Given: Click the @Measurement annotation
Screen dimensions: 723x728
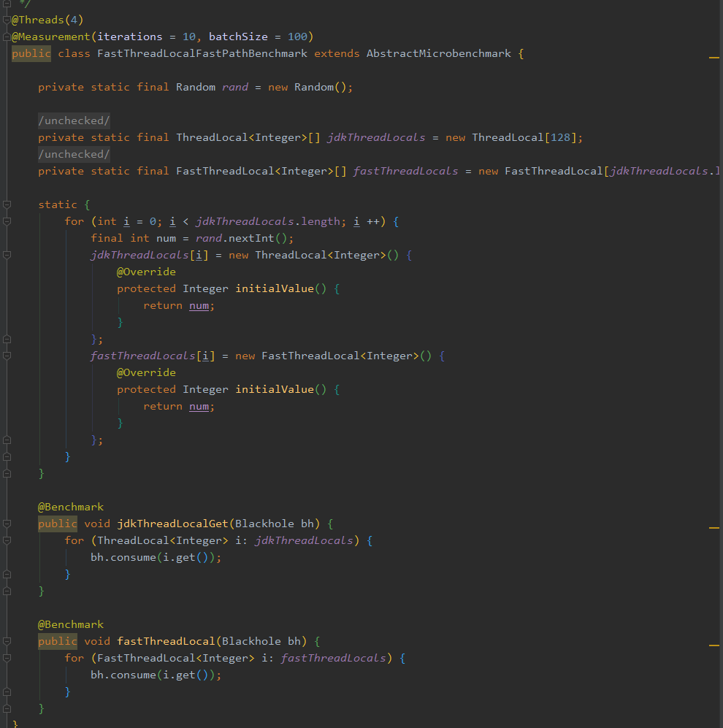Looking at the screenshot, I should pyautogui.click(x=51, y=37).
